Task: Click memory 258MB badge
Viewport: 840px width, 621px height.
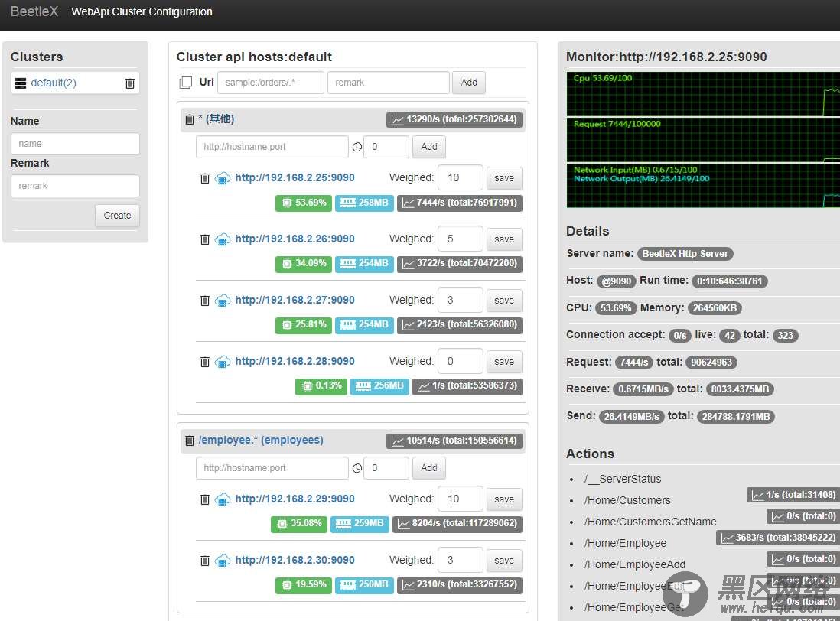Action: point(365,203)
